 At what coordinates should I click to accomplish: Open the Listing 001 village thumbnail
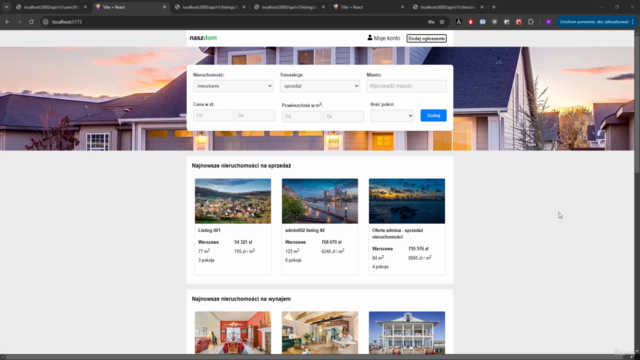tap(233, 201)
